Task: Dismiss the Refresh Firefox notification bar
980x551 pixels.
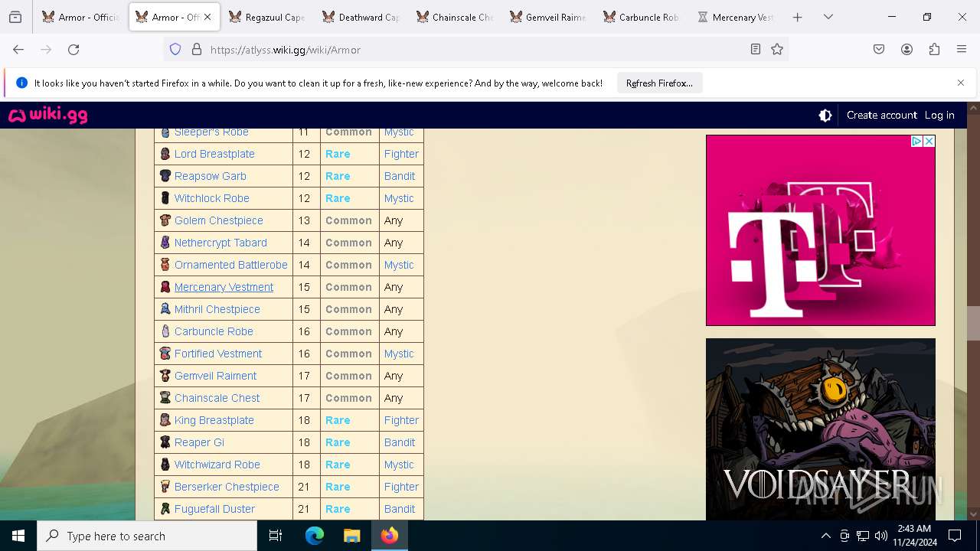Action: [961, 83]
